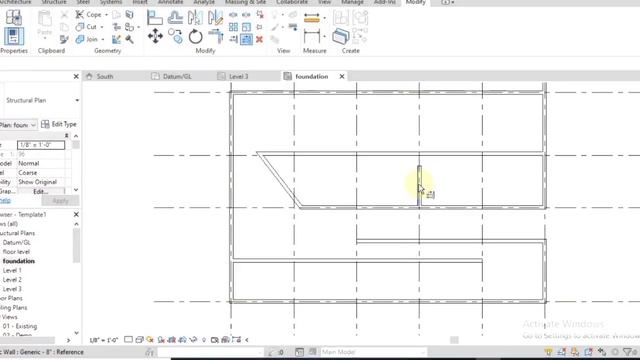Use Match Type Properties in Clipboard panel
The image size is (640, 360).
pos(64,40)
